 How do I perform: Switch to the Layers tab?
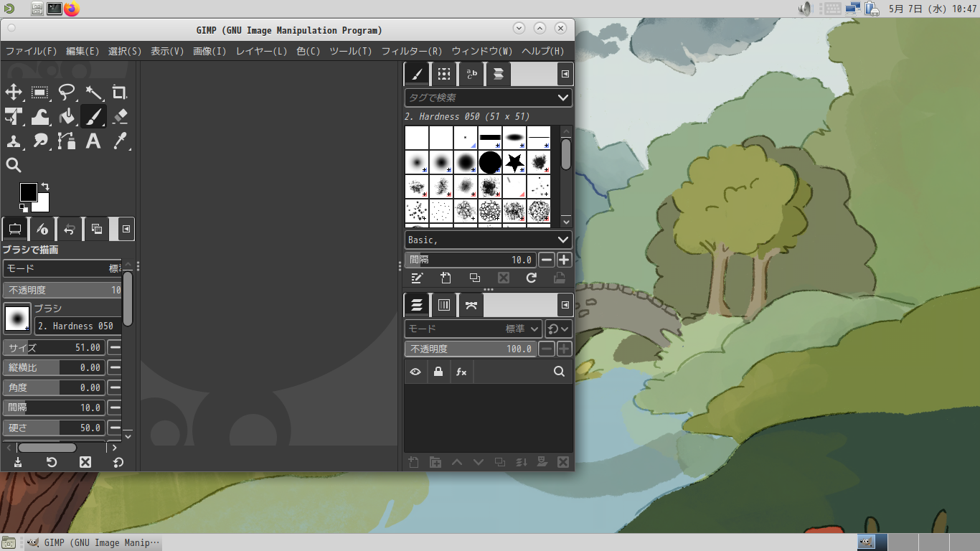(x=417, y=305)
